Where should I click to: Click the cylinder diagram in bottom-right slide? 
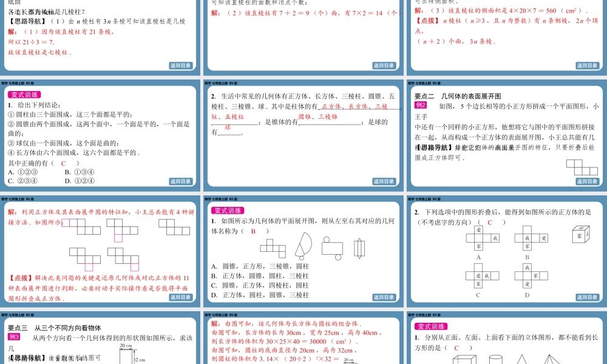(x=495, y=359)
